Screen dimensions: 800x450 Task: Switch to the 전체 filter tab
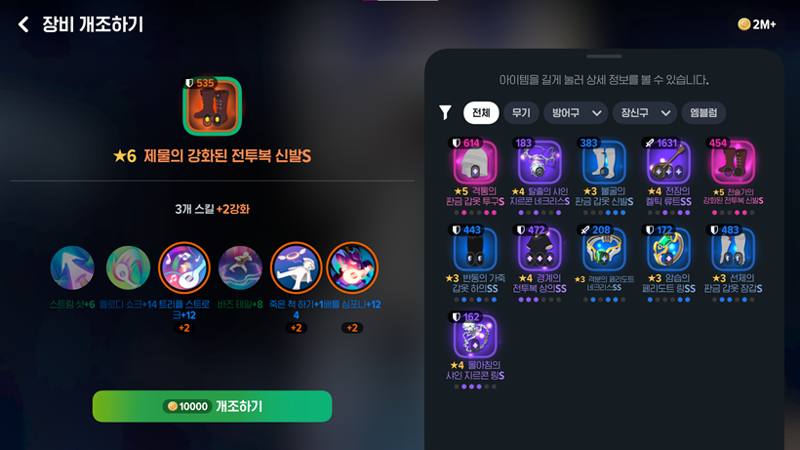pos(481,113)
